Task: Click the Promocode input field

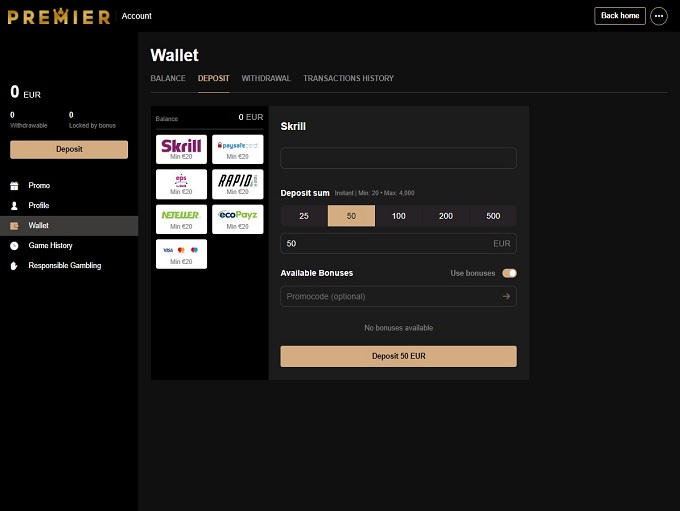Action: [x=390, y=296]
